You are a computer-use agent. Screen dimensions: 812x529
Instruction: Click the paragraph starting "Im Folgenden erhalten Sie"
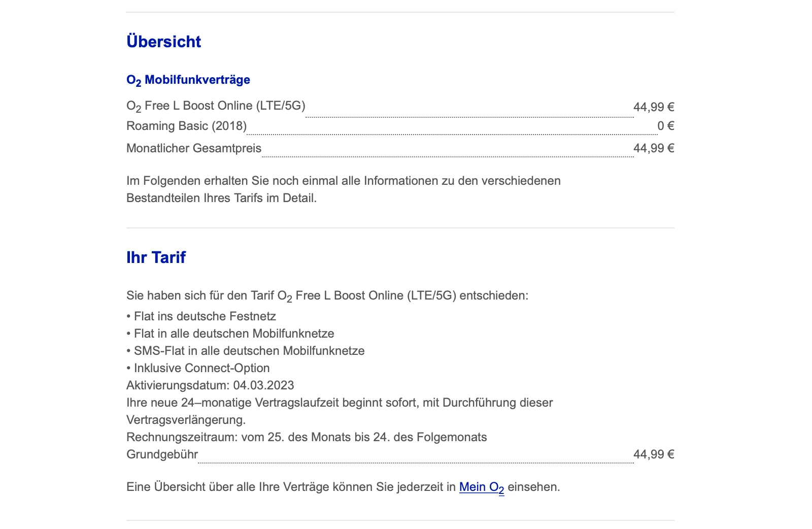[344, 189]
